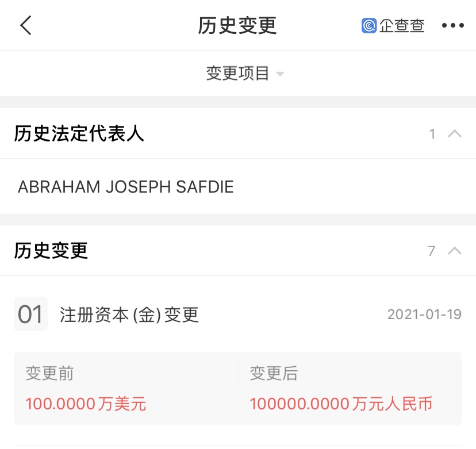The height and width of the screenshot is (449, 476).
Task: Collapse the 历史变更 section chevron
Action: click(455, 251)
